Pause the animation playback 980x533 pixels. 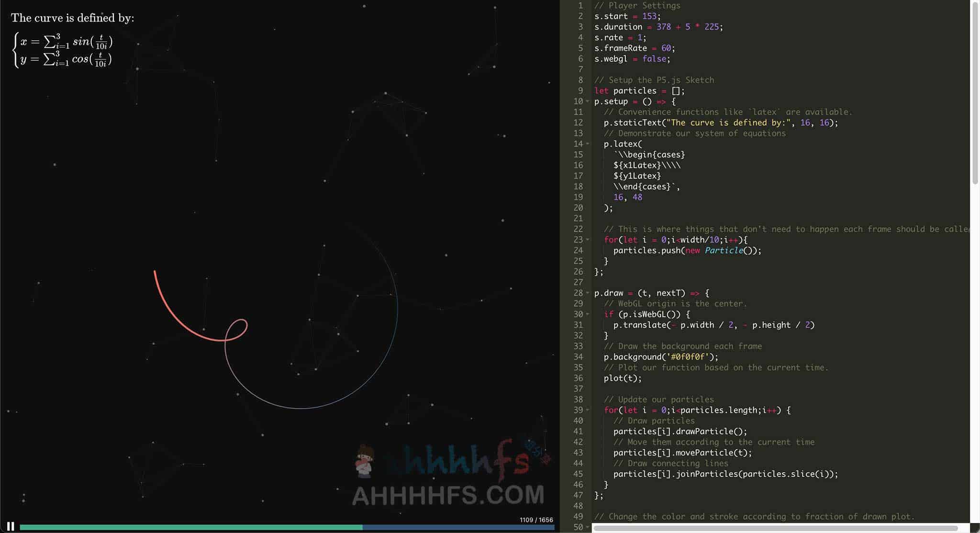click(11, 526)
